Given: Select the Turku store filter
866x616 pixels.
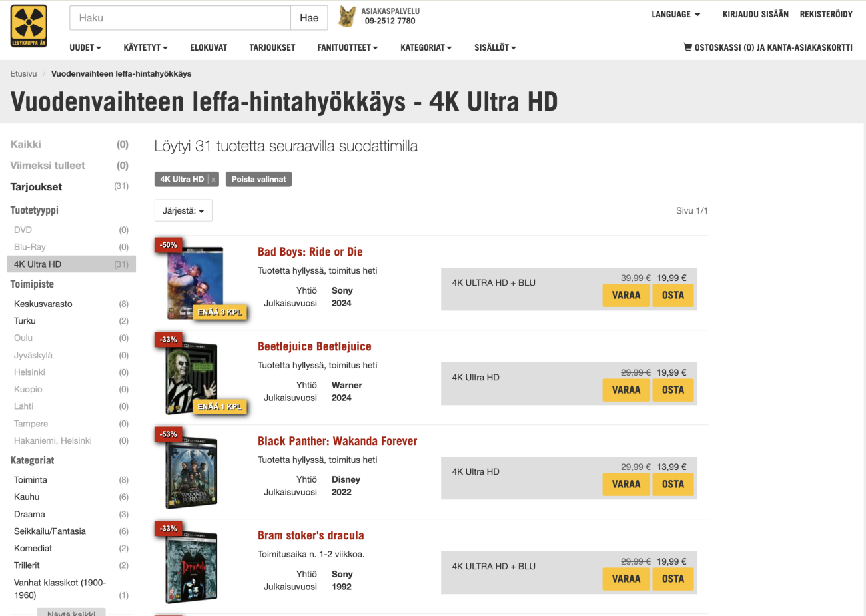Looking at the screenshot, I should point(24,320).
